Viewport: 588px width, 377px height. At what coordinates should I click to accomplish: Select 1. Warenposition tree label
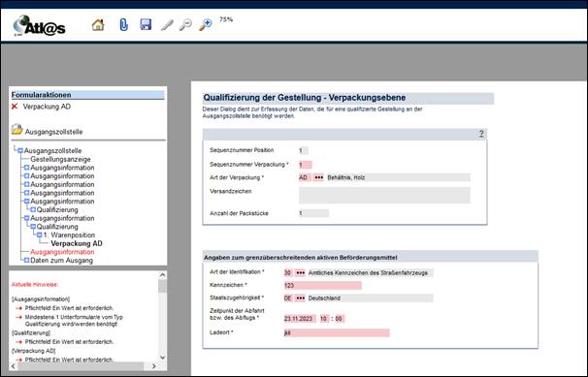coord(69,236)
